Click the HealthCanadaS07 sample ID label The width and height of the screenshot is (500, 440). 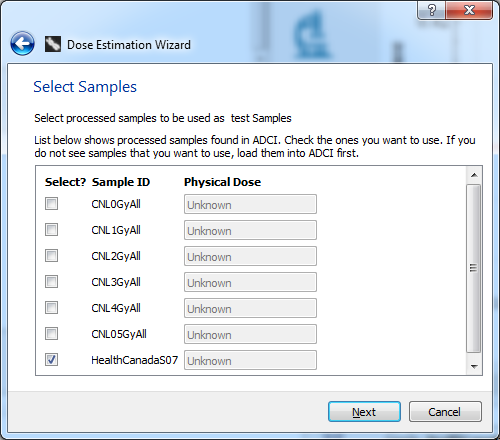click(x=135, y=360)
